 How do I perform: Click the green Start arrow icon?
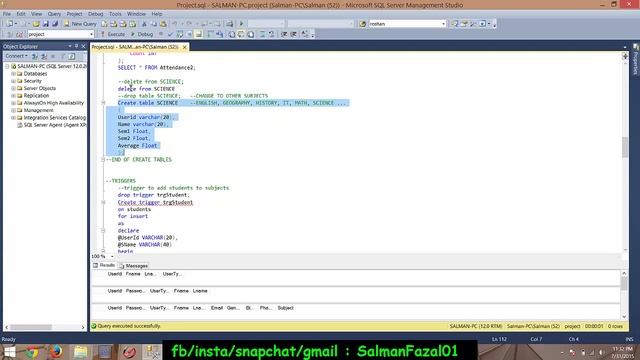point(242,24)
